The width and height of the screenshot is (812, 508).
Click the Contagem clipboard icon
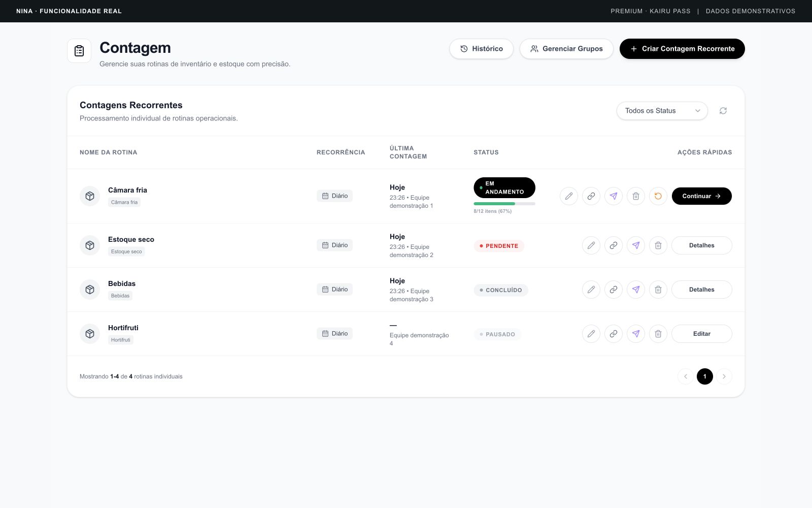pyautogui.click(x=79, y=51)
